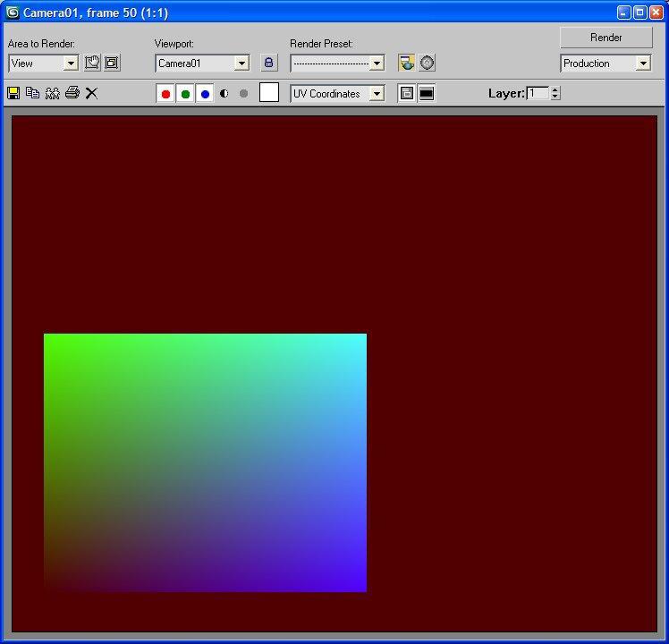The height and width of the screenshot is (644, 669).
Task: Toggle the green channel display
Action: tap(185, 94)
